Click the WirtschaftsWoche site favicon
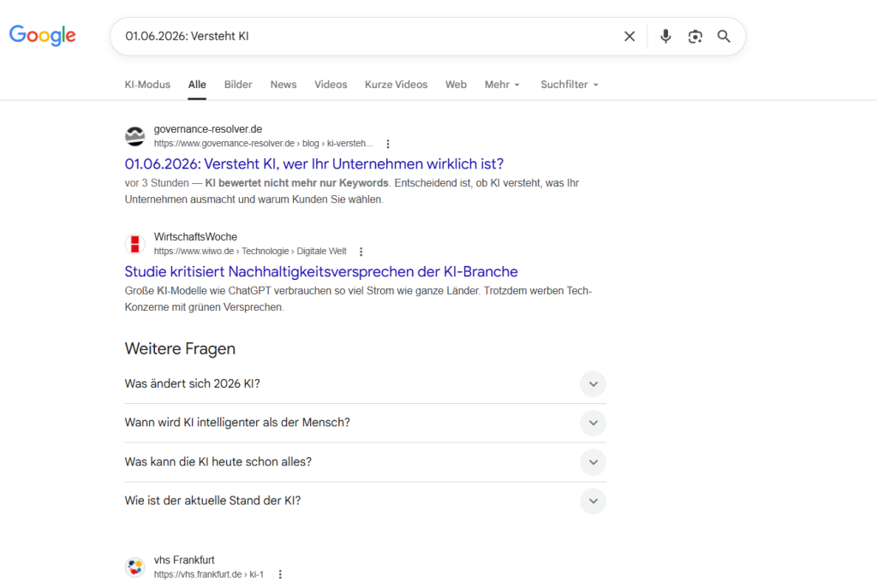 pos(134,244)
